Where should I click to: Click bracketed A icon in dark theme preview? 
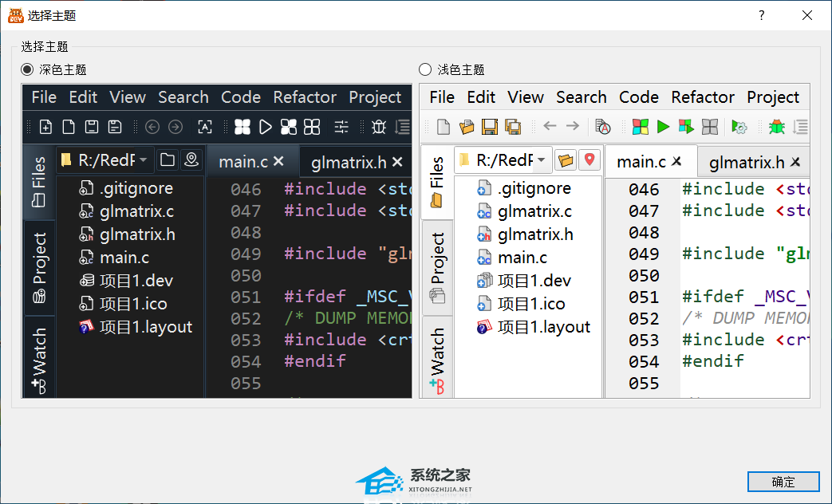(x=205, y=127)
